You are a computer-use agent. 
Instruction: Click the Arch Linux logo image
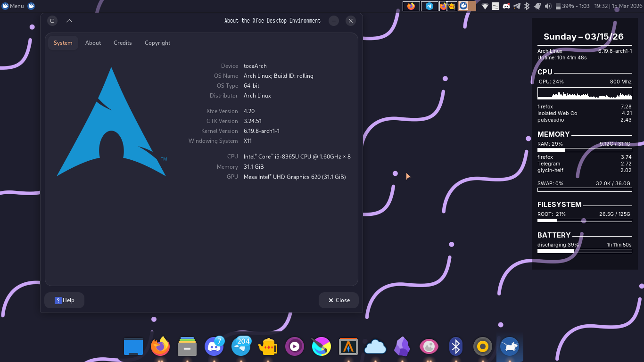click(x=112, y=122)
